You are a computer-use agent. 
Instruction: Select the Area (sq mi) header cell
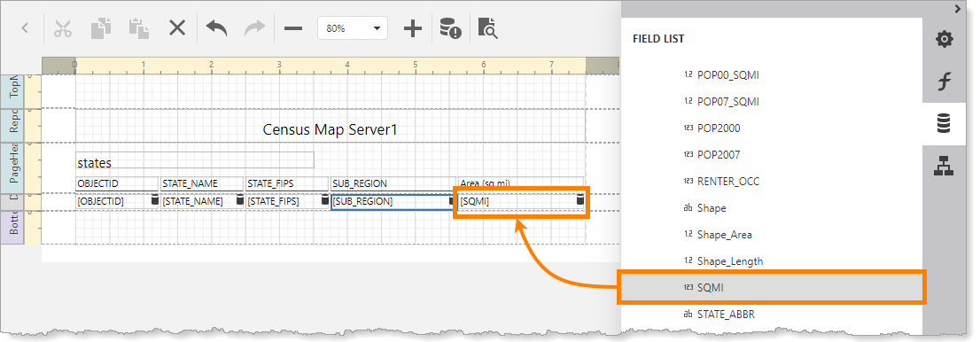click(x=521, y=183)
